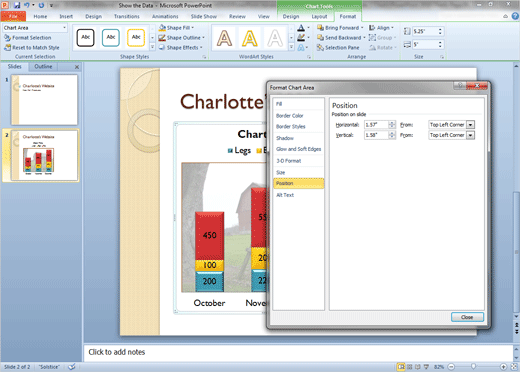The height and width of the screenshot is (372, 520).
Task: Apply the black outline Abc shape style
Action: point(85,37)
